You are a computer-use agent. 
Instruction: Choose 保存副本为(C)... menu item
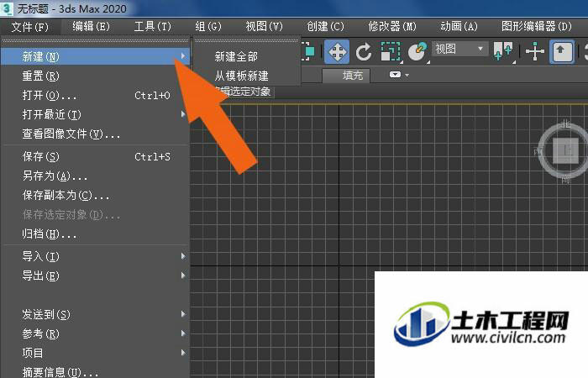pyautogui.click(x=95, y=195)
